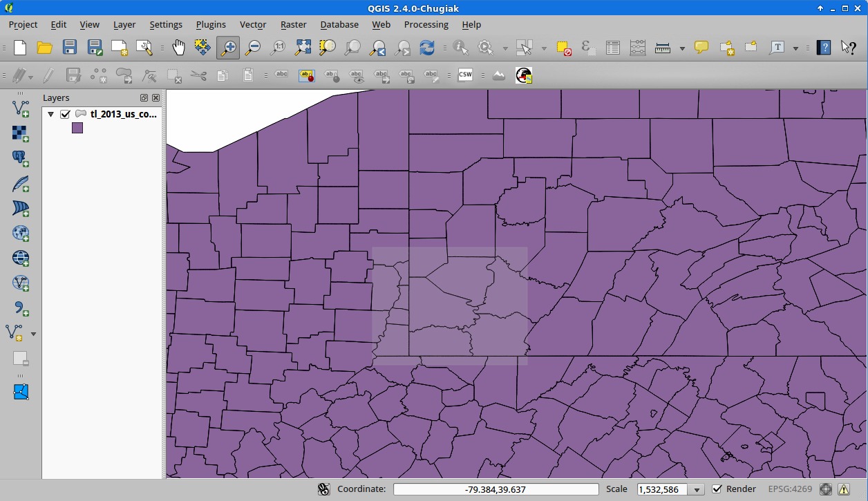Image resolution: width=868 pixels, height=501 pixels.
Task: Open the CSW metadata search plugin
Action: pyautogui.click(x=465, y=75)
